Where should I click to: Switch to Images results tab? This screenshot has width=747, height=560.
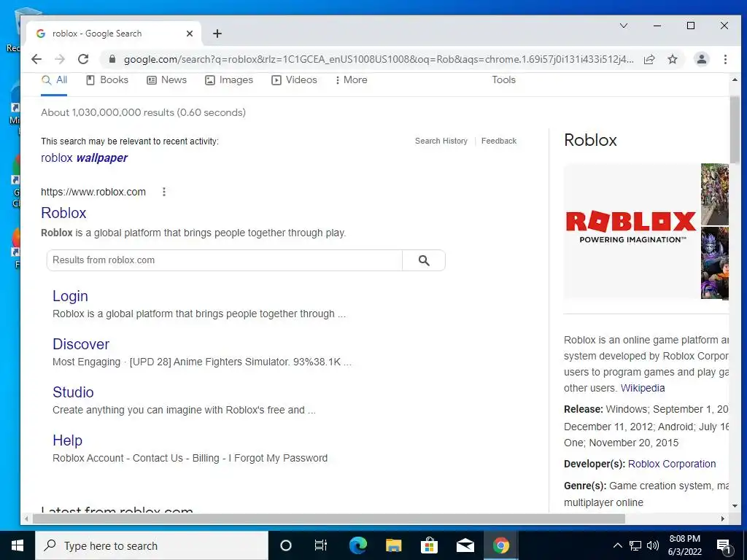pyautogui.click(x=229, y=80)
